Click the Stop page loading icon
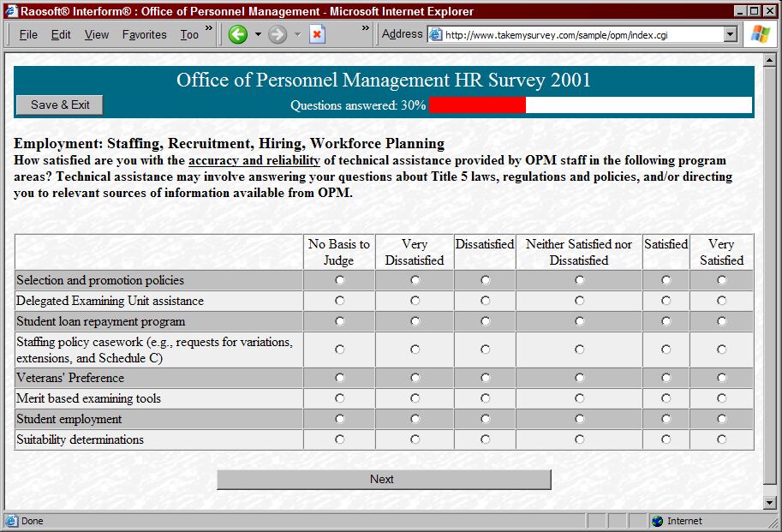 [x=317, y=34]
